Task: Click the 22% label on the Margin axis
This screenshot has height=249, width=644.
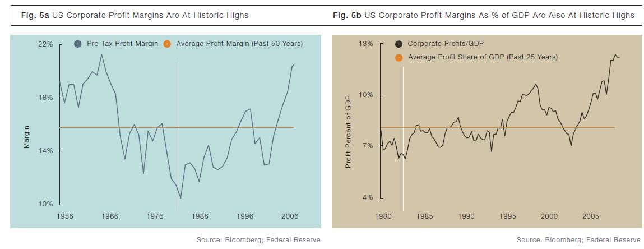Action: coord(45,44)
